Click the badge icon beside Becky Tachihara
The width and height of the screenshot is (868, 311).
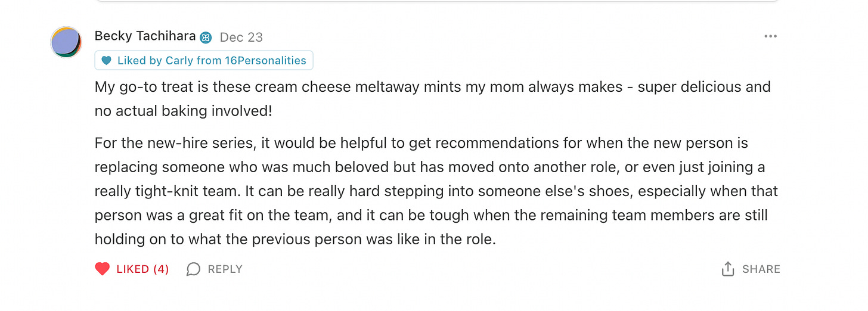[206, 38]
